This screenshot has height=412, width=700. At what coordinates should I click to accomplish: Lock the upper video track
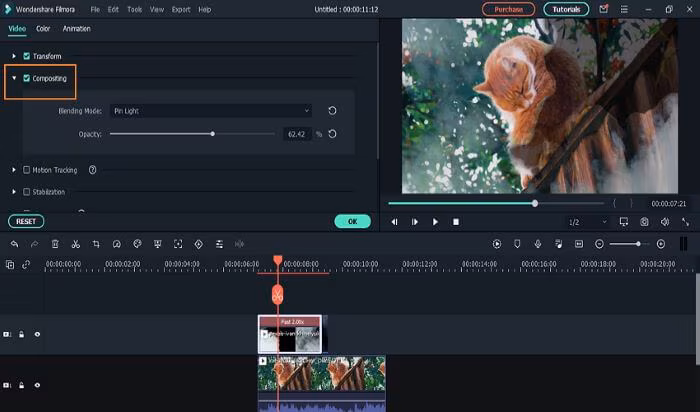21,334
